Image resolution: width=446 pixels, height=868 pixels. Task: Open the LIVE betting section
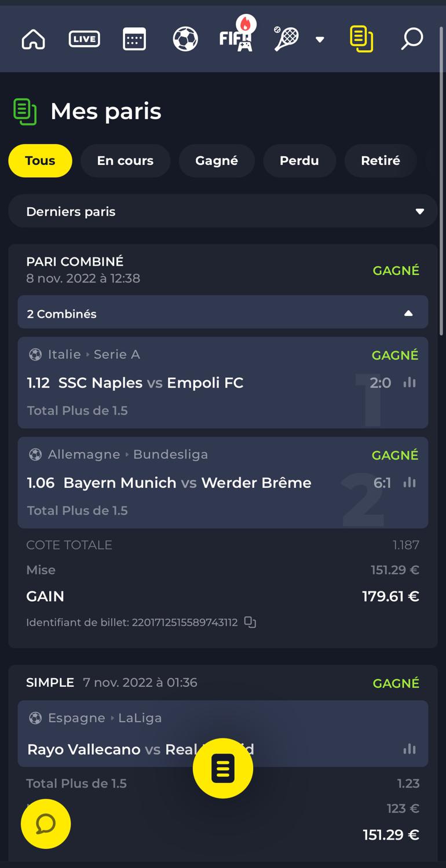(84, 39)
